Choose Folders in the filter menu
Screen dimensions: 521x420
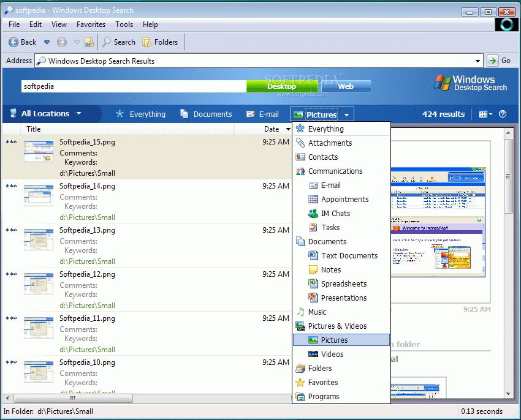341,368
